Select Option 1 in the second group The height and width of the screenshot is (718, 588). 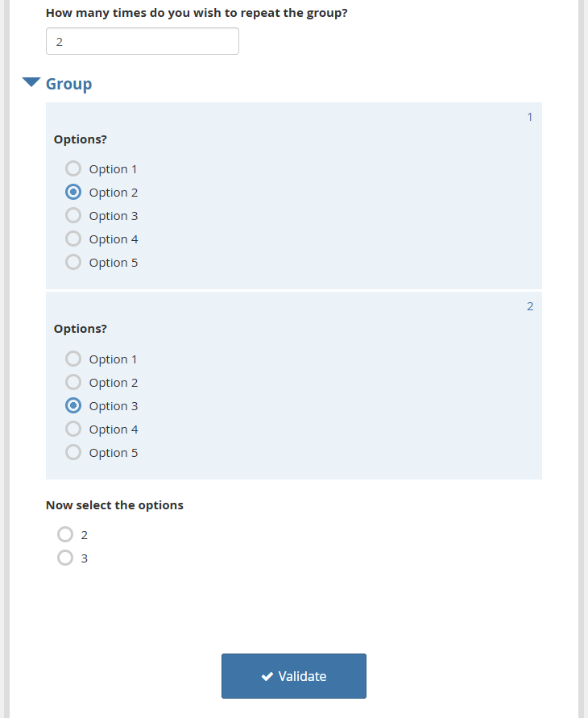click(x=72, y=359)
